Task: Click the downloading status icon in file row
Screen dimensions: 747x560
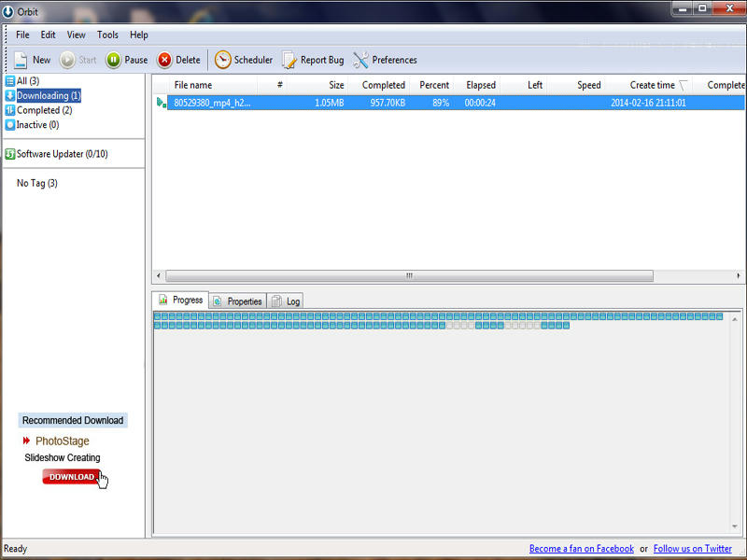Action: click(x=162, y=103)
